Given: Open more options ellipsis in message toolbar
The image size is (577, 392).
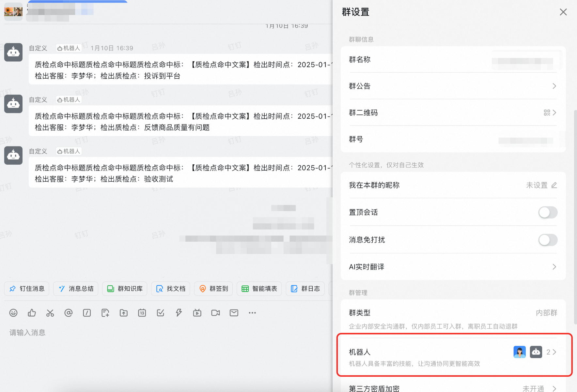Looking at the screenshot, I should 252,313.
